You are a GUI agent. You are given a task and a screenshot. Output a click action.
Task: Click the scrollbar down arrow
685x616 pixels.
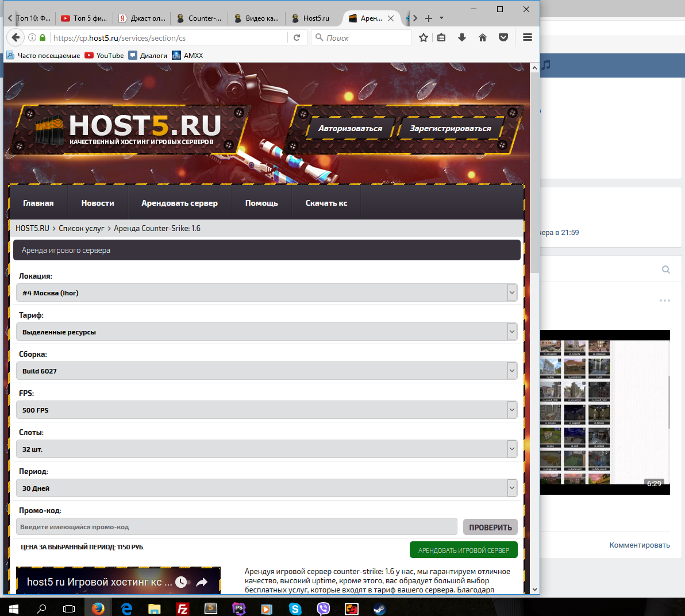534,590
